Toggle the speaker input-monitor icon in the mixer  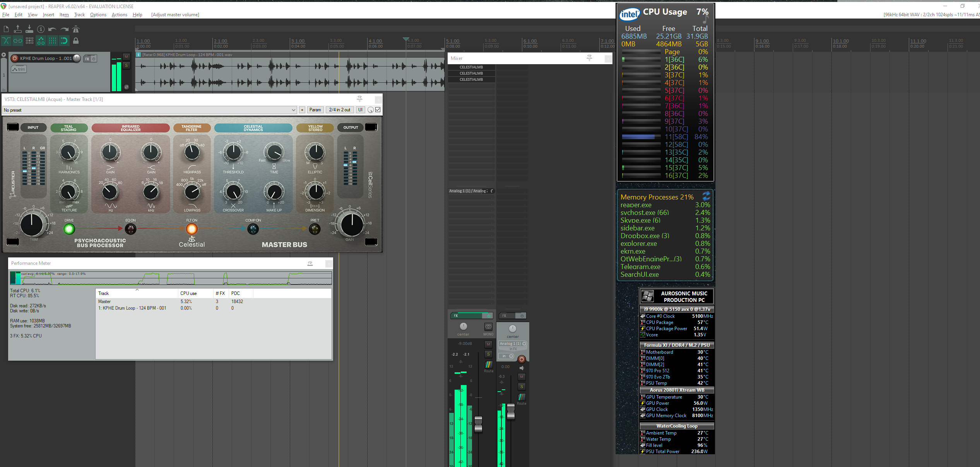[x=522, y=368]
